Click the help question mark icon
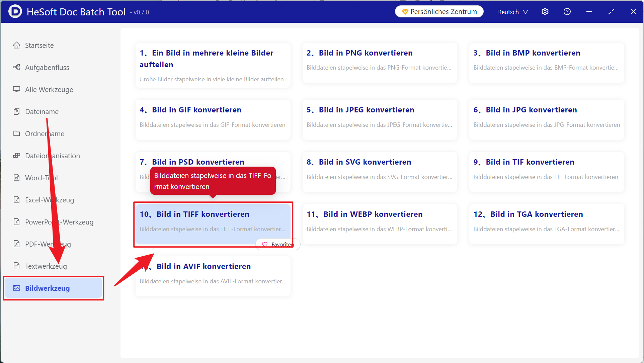Image resolution: width=644 pixels, height=363 pixels. point(567,12)
